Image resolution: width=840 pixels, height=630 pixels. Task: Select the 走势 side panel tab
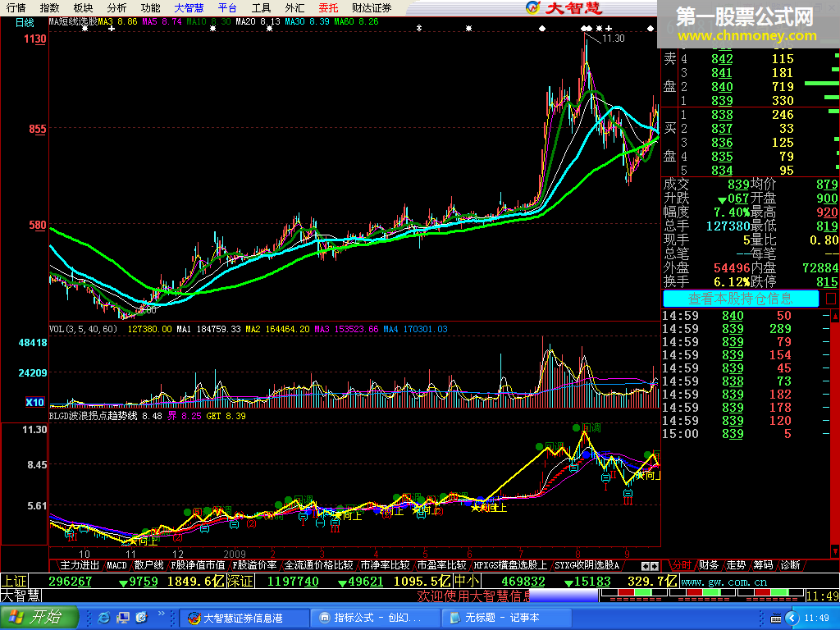(736, 565)
